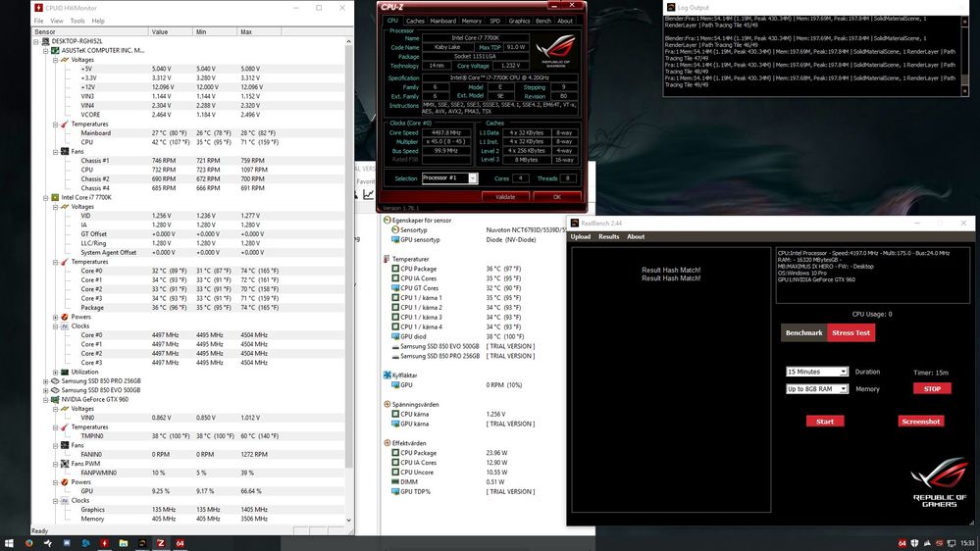
Task: Click the memory icon beside DIMM row
Action: [x=395, y=481]
